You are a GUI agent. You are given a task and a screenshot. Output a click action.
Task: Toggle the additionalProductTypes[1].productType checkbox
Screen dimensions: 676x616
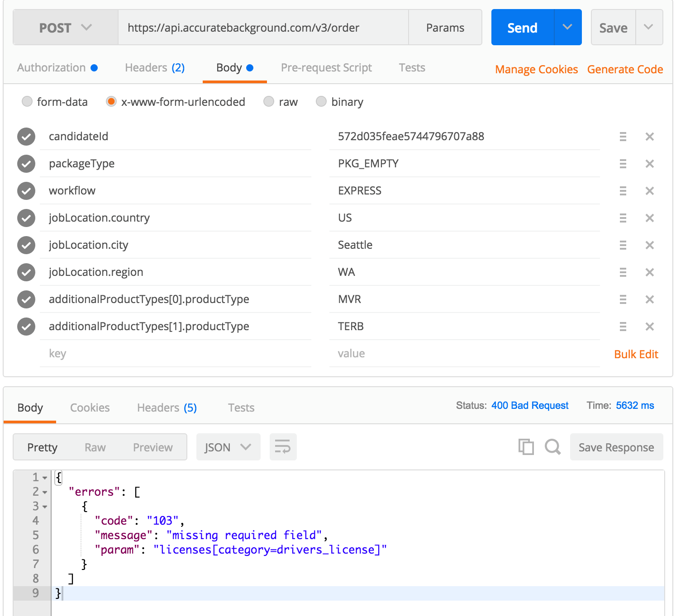(x=26, y=327)
